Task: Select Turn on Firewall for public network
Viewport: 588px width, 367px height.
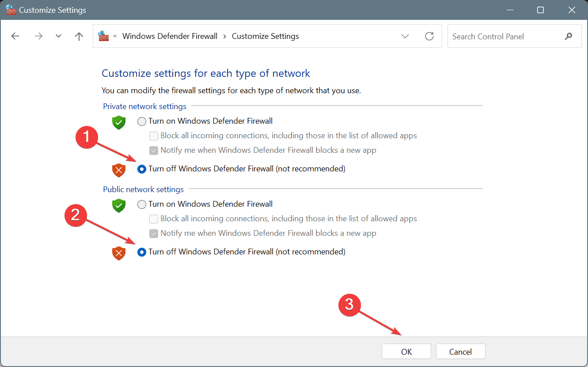Action: click(142, 204)
